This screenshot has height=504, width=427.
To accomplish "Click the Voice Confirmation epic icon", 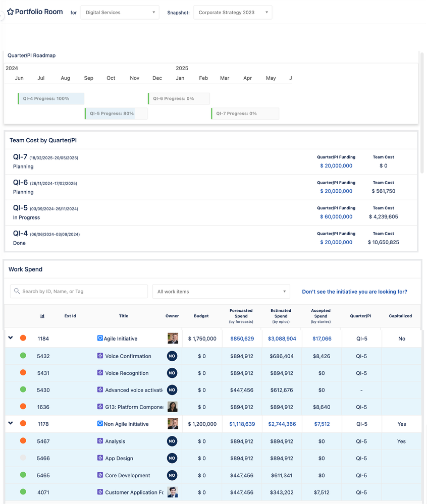I will tap(100, 356).
